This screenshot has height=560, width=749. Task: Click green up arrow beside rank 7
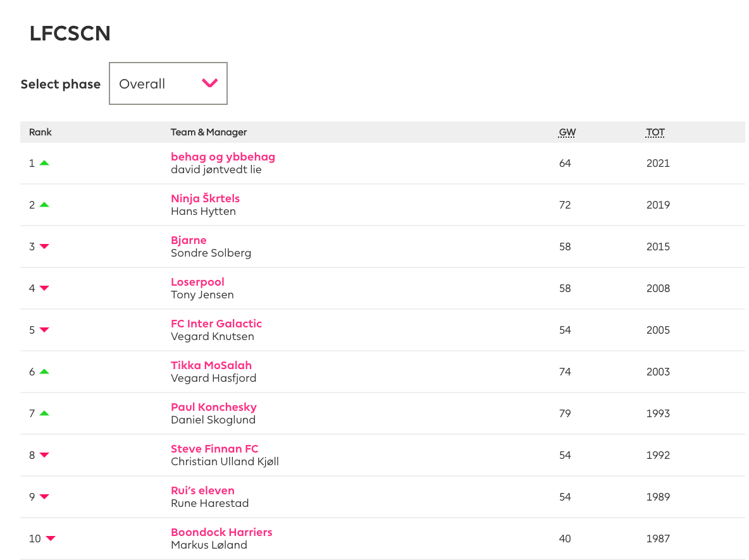point(44,413)
